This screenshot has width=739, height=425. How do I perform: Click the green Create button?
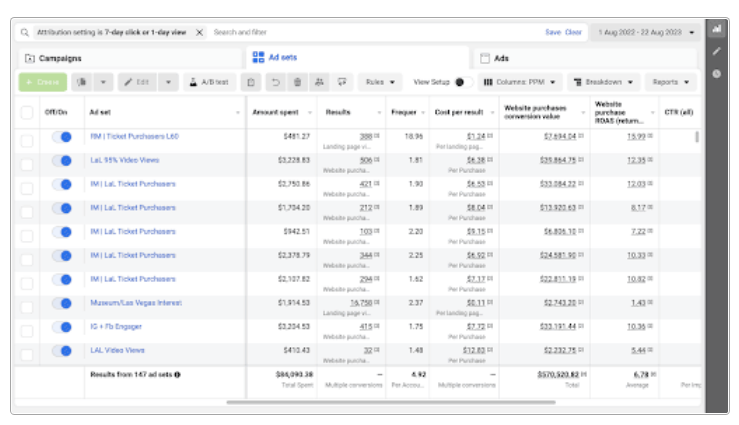click(43, 82)
